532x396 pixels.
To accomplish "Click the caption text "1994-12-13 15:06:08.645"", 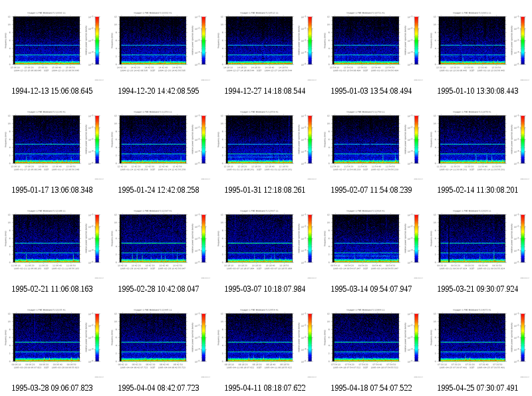I will click(x=53, y=91).
